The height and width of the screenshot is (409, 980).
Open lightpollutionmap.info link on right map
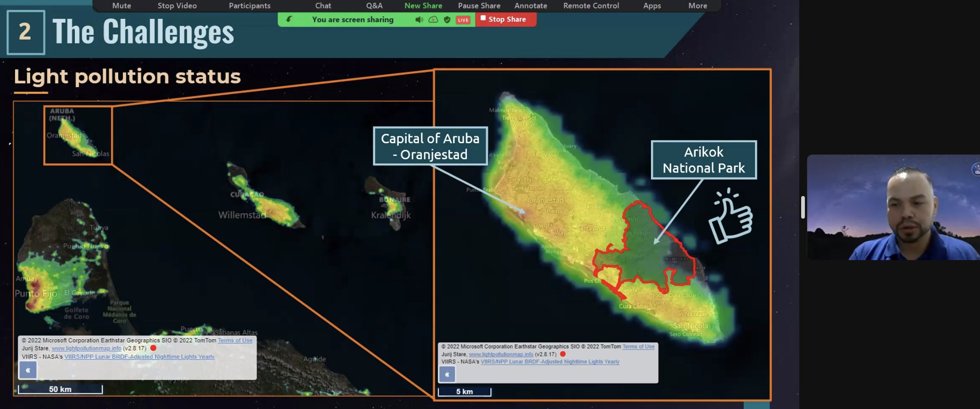(x=501, y=354)
